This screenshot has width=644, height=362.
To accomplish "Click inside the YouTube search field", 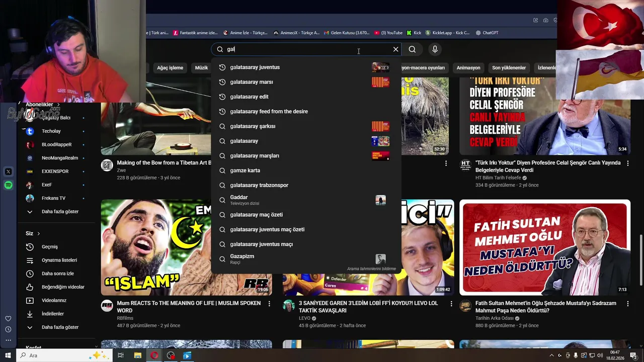I will point(307,49).
